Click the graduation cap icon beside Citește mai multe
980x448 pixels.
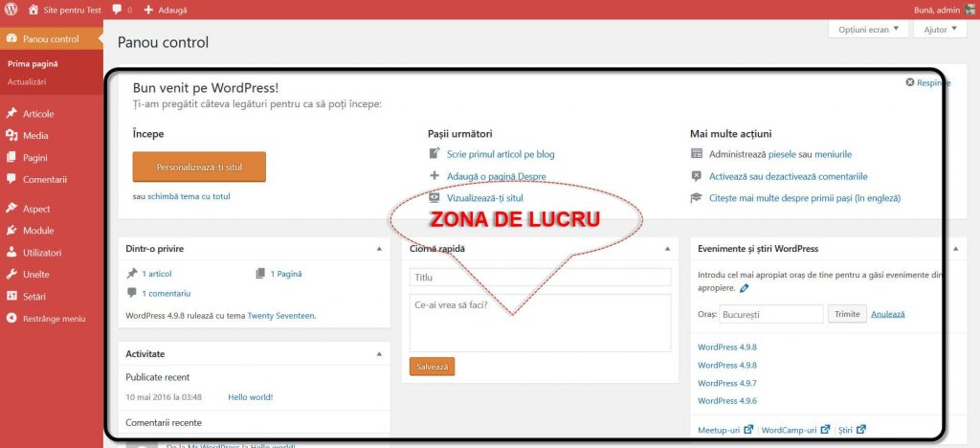coord(697,197)
